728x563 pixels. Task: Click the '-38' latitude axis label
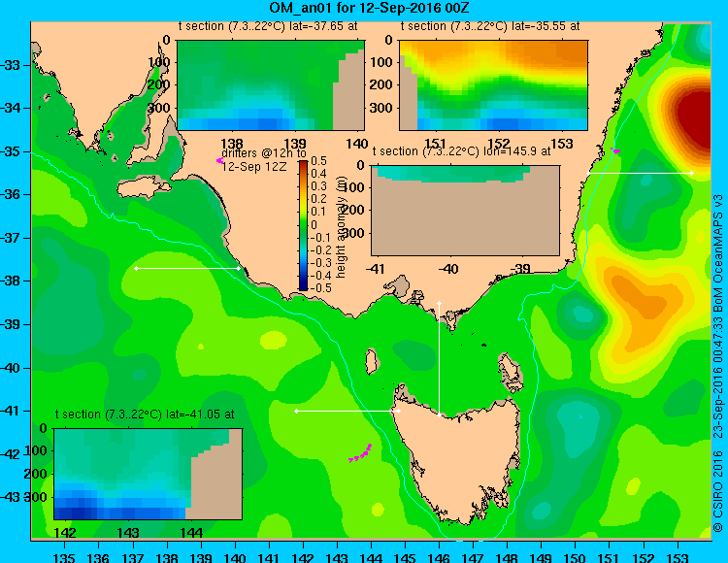click(11, 281)
